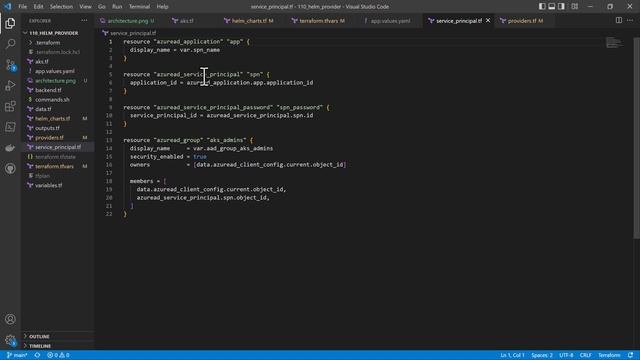Screen dimensions: 640x360
Task: Switch to the helm_charts.tf tab
Action: pos(252,20)
